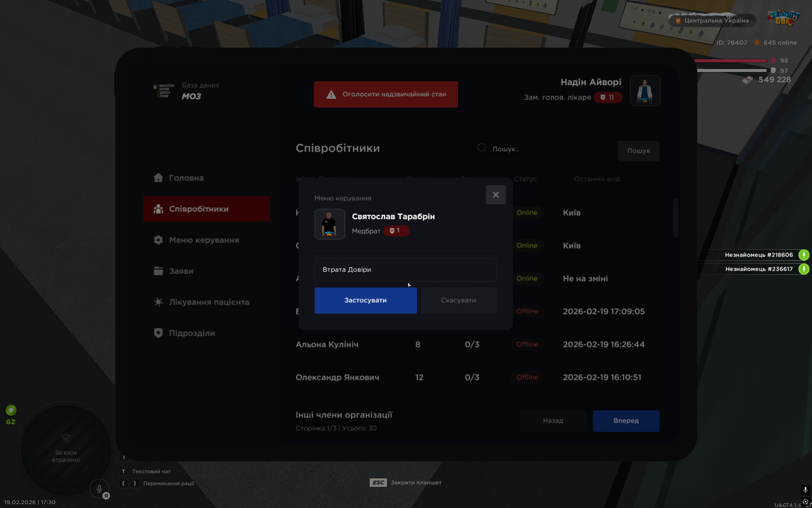Select Співробітники in the sidebar
Image resolution: width=812 pixels, height=508 pixels.
207,209
